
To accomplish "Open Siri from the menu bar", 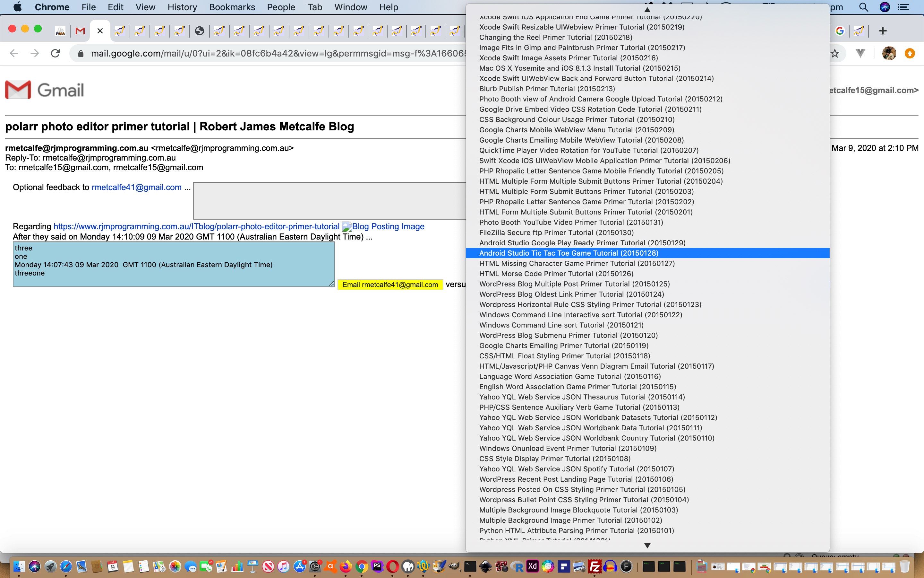I will pyautogui.click(x=885, y=7).
